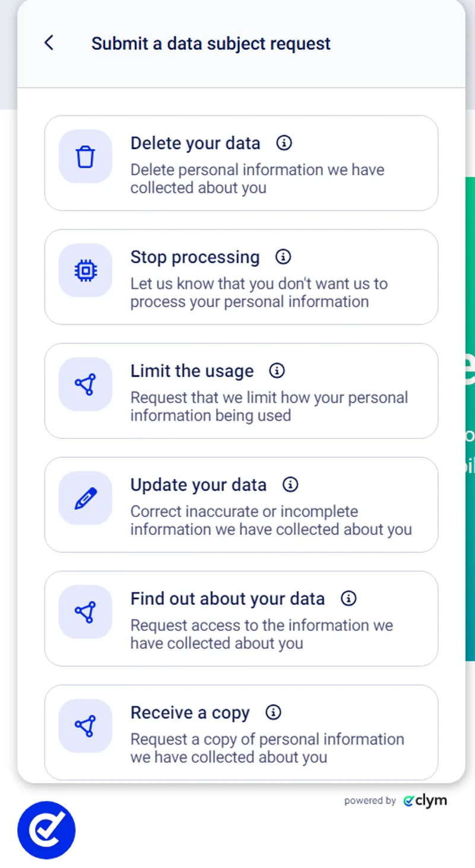
Task: Select the trash icon for Delete your data
Action: click(x=85, y=156)
